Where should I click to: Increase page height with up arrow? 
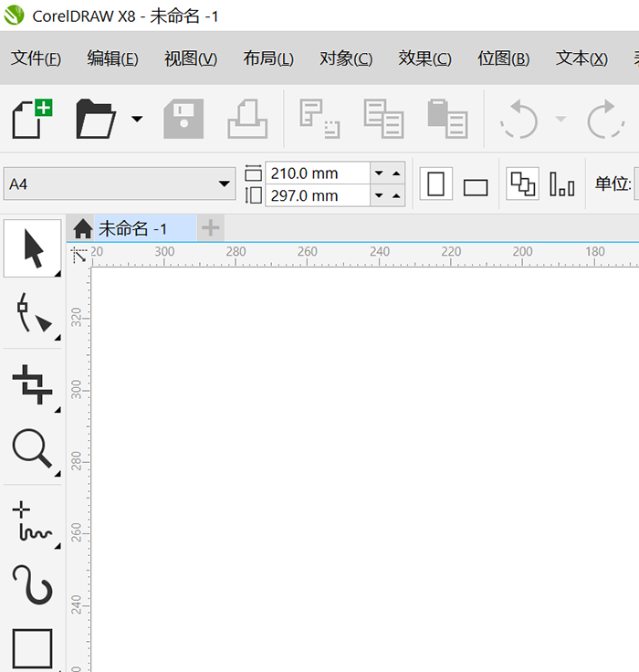click(x=396, y=196)
